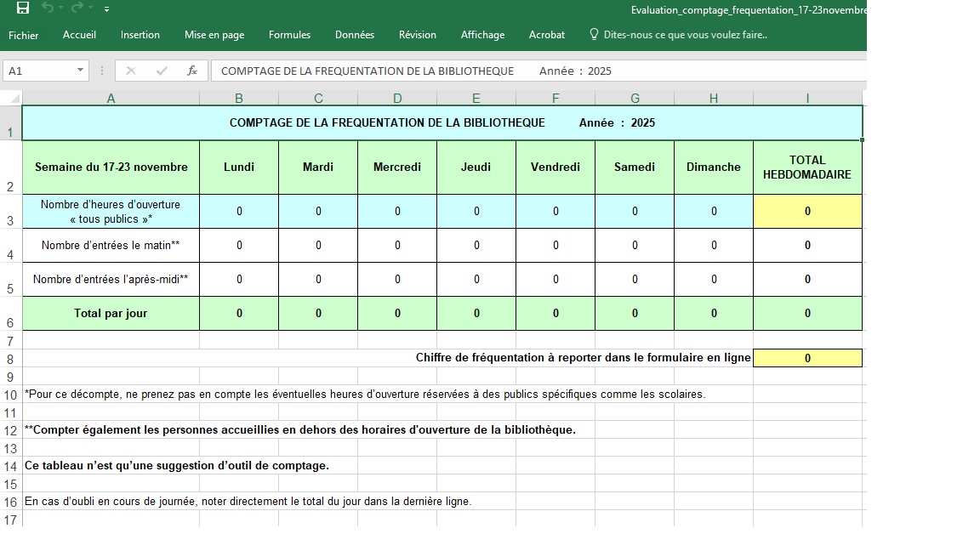Image resolution: width=980 pixels, height=551 pixels.
Task: Click the Insert Function fx icon
Action: click(x=192, y=71)
